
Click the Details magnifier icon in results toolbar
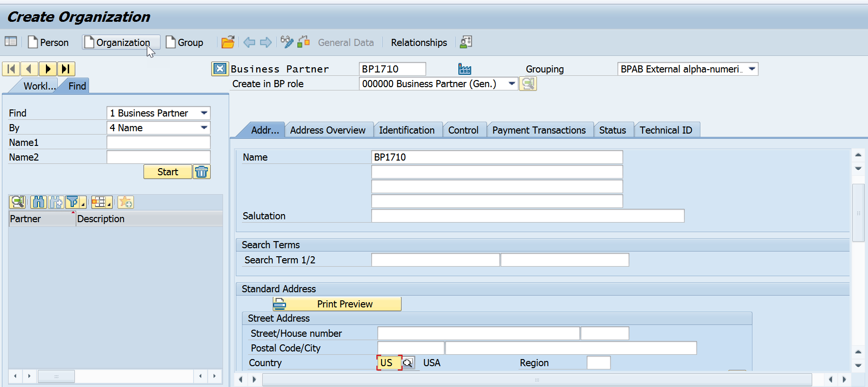[x=18, y=203]
